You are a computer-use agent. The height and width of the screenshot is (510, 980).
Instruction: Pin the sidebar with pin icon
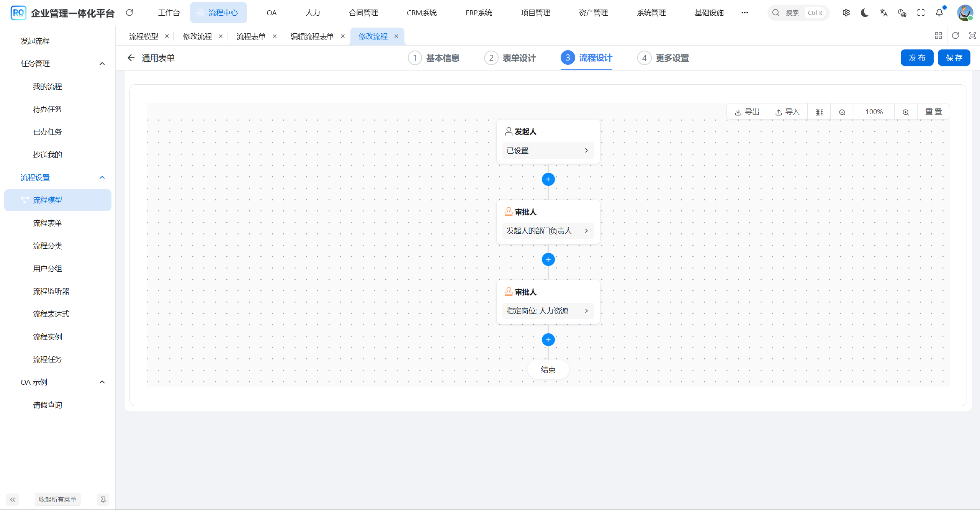click(103, 499)
